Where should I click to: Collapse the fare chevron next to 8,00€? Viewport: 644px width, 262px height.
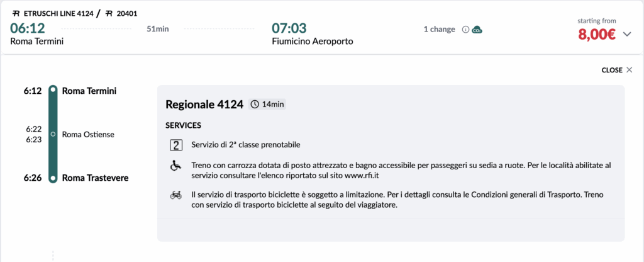tap(626, 35)
